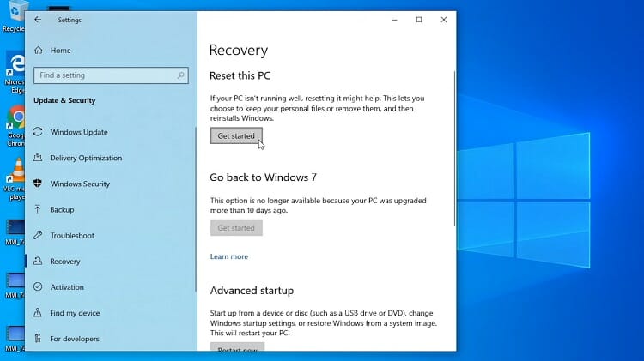Click the Windows Security shield icon
This screenshot has height=361, width=644.
[38, 183]
